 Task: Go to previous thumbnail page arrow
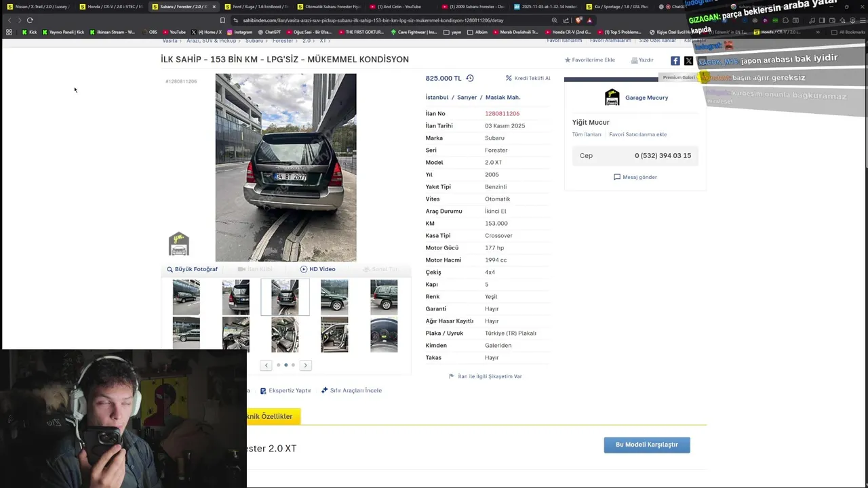tap(267, 365)
